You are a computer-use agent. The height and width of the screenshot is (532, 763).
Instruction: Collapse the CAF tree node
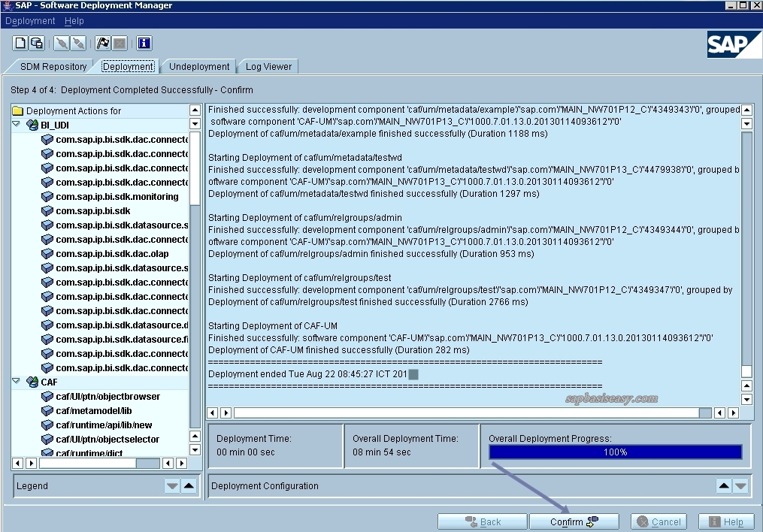pos(16,381)
